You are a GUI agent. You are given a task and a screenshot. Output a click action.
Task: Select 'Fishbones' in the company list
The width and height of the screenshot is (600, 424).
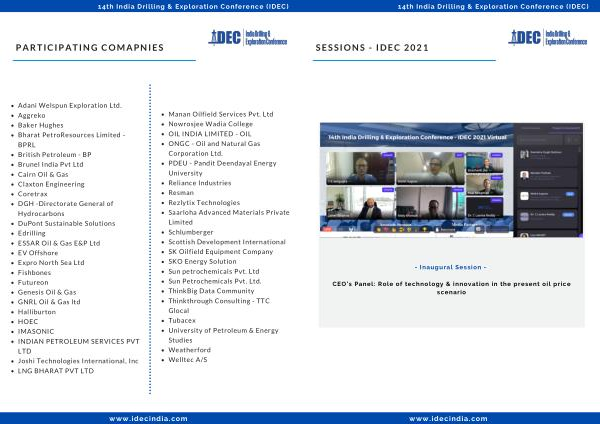(34, 272)
